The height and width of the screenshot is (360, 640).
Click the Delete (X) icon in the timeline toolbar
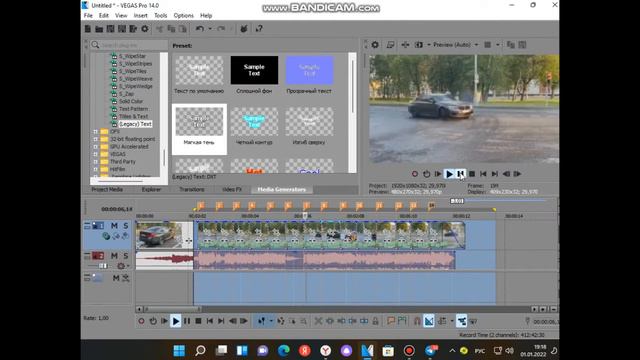[x=318, y=321]
